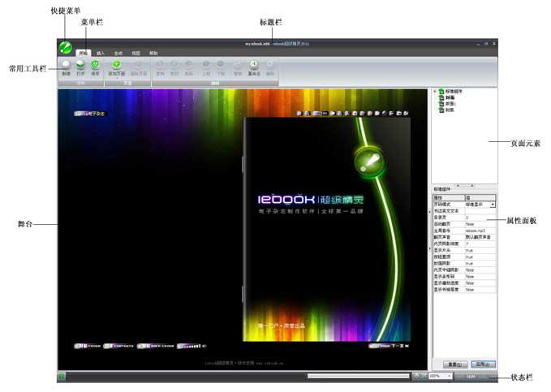This screenshot has height=392, width=551.
Task: Open the 页码模式 标准显示 dropdown
Action: click(x=493, y=205)
